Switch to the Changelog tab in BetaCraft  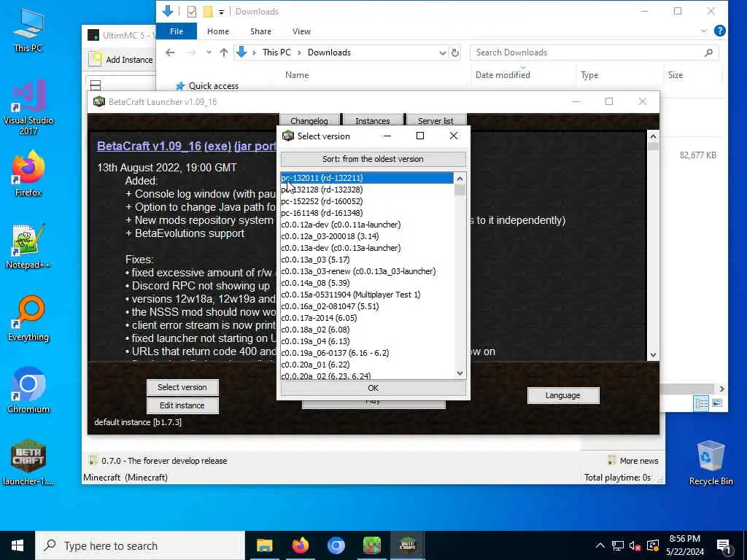309,120
